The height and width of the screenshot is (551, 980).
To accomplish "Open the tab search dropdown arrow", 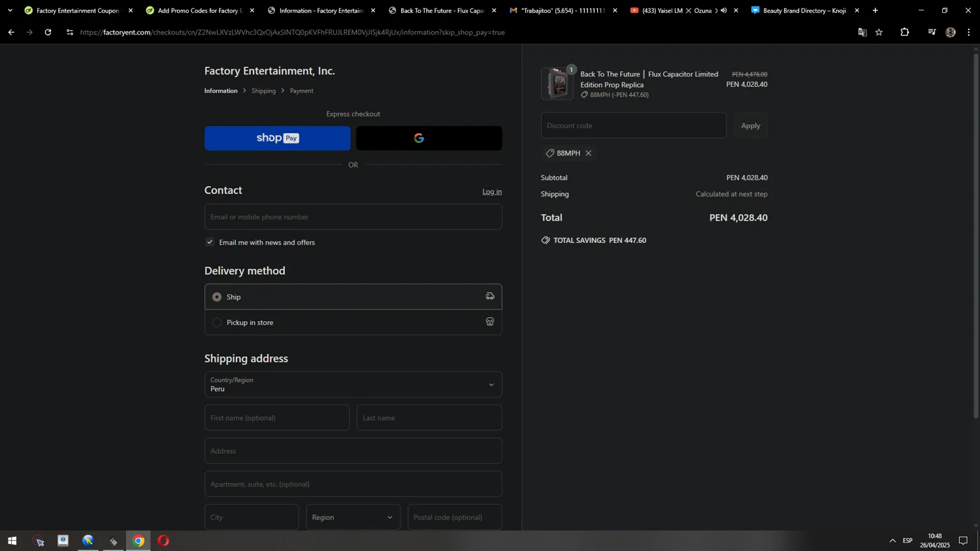I will coord(10,10).
